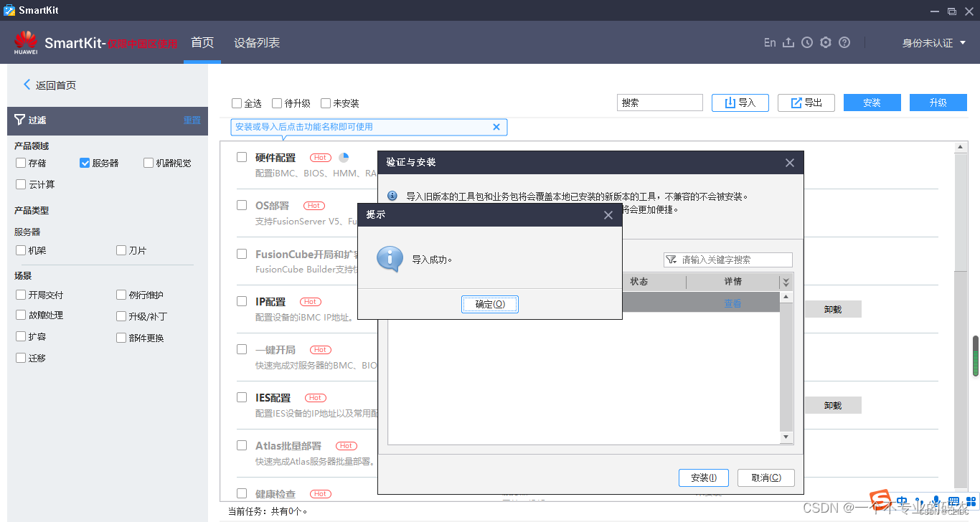Click the 导入 button

(740, 103)
